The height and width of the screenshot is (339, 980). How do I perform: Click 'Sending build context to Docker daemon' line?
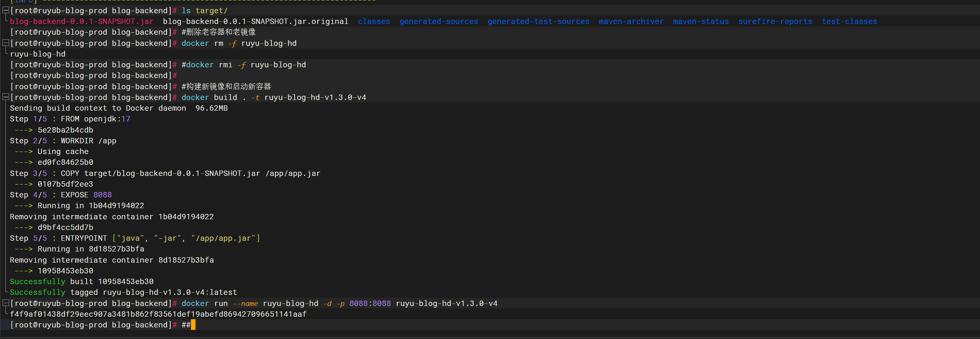119,108
